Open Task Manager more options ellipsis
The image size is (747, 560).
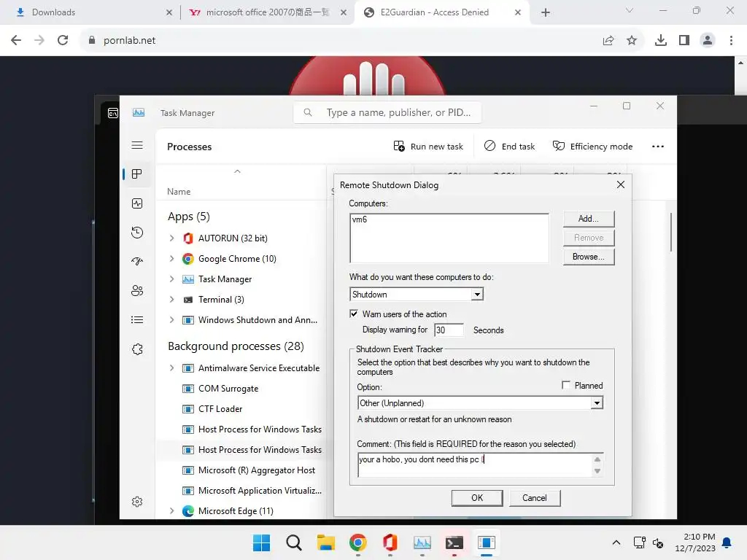658,146
